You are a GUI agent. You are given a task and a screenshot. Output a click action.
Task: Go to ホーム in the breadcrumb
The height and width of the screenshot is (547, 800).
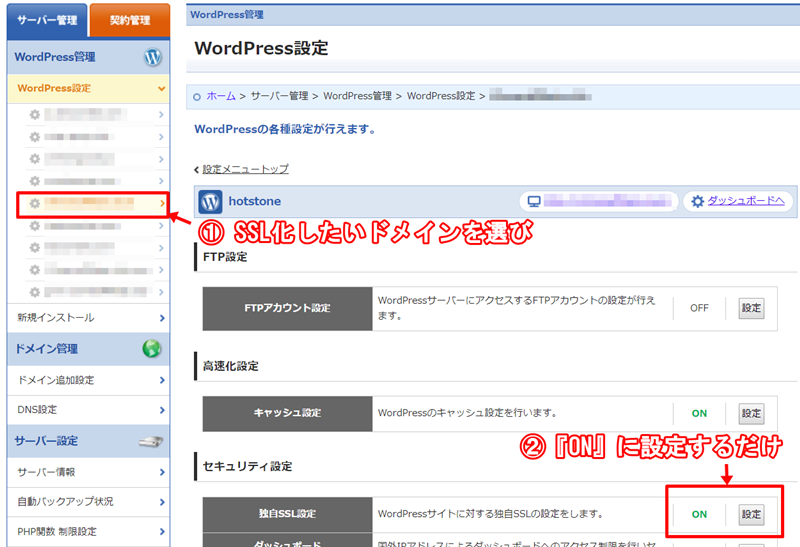(221, 96)
